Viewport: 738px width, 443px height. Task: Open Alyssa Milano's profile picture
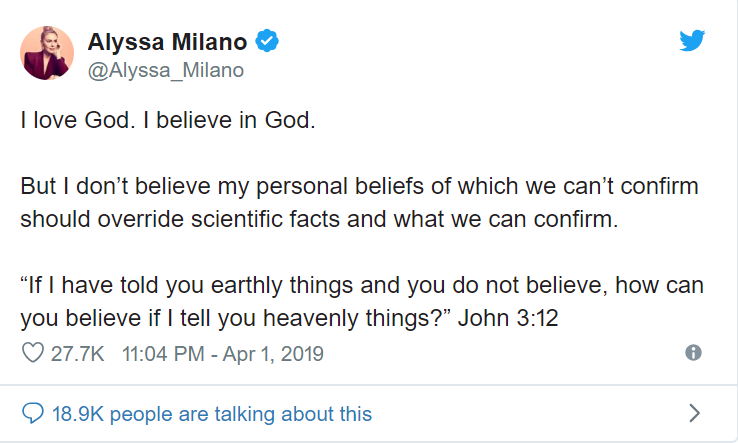point(47,53)
